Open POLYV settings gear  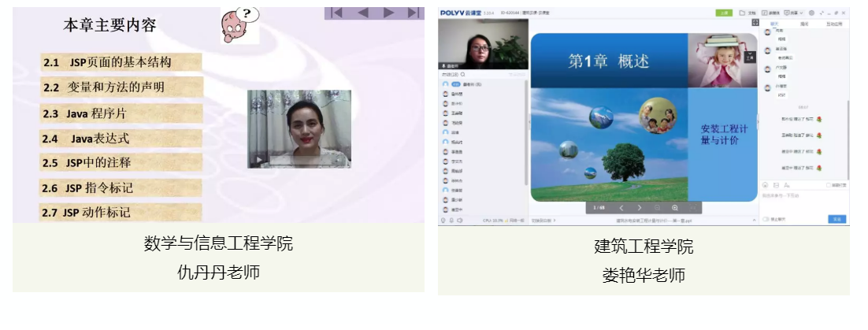(x=811, y=13)
